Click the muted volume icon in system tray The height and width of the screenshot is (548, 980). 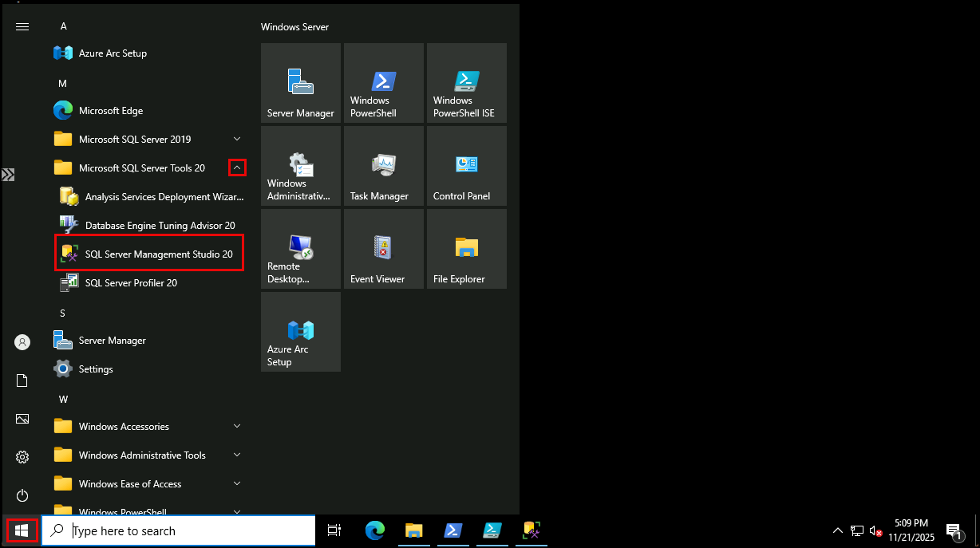pyautogui.click(x=875, y=530)
